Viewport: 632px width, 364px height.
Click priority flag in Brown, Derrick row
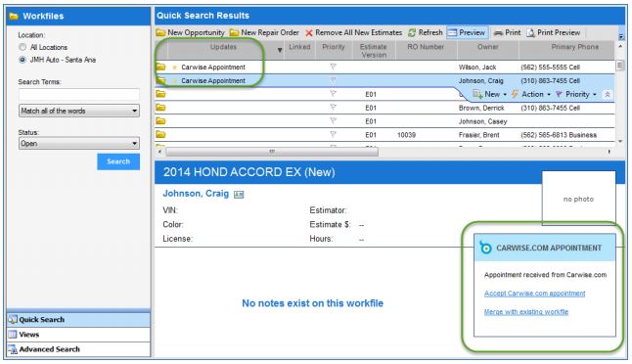pyautogui.click(x=333, y=108)
